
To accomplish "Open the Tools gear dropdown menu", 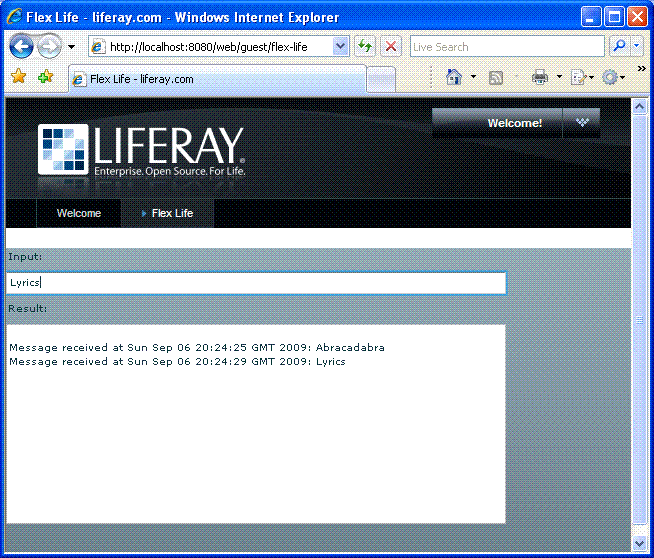I will pyautogui.click(x=612, y=77).
